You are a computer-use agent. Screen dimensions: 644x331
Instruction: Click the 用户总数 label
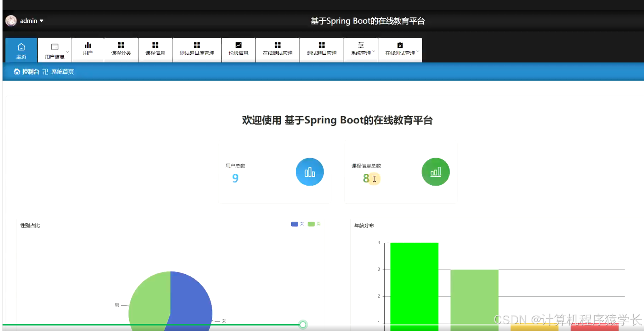(235, 166)
